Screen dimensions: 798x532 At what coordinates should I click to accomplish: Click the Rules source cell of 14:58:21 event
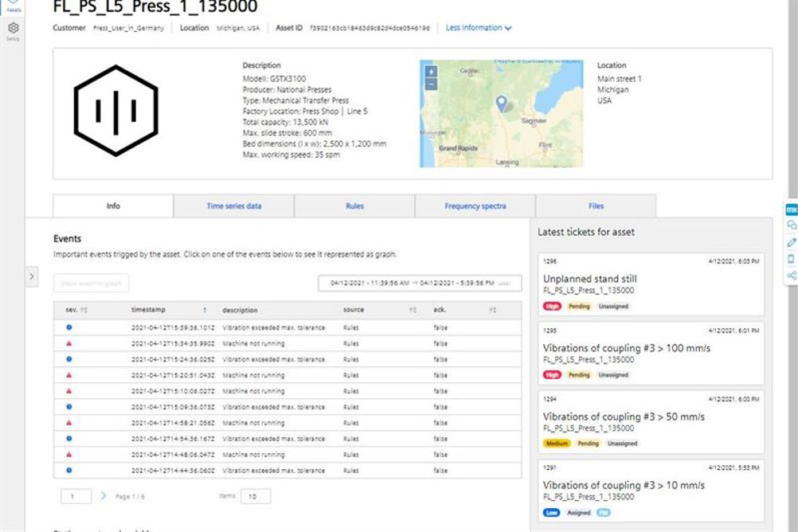[x=350, y=423]
